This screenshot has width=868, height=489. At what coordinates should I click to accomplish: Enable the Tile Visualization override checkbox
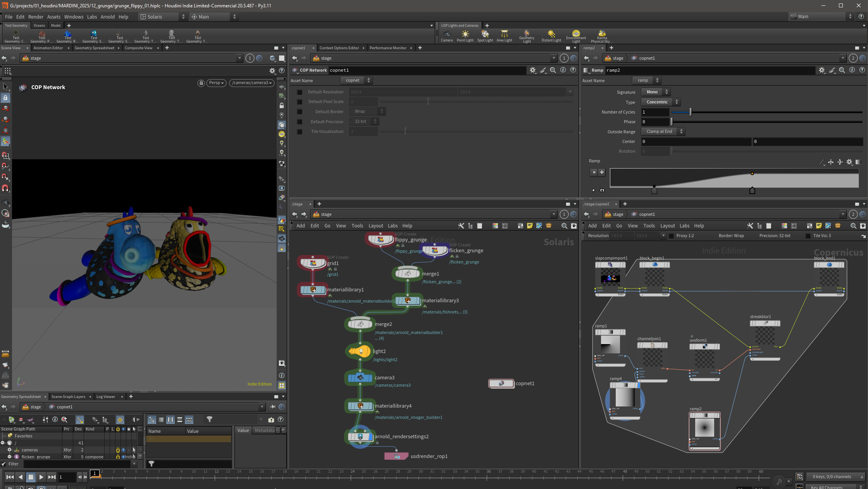click(300, 132)
